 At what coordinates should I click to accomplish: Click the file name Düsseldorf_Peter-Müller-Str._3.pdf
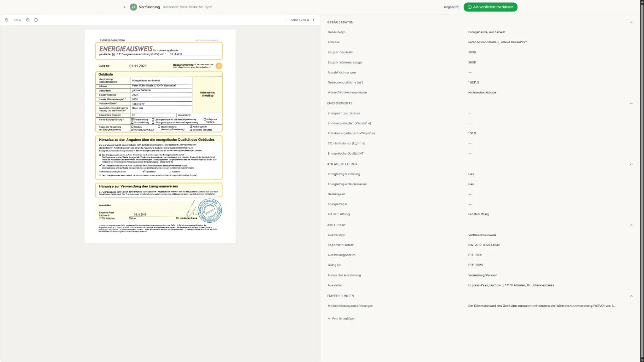[188, 7]
